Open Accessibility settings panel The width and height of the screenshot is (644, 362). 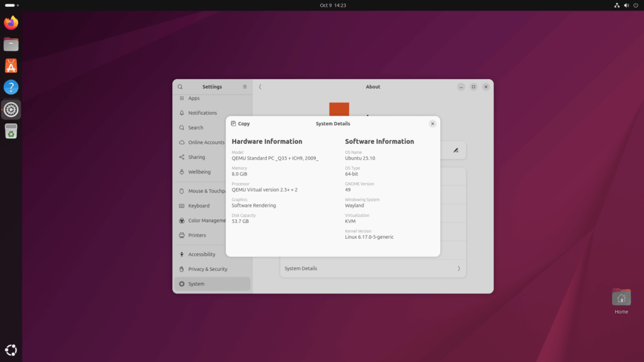201,255
